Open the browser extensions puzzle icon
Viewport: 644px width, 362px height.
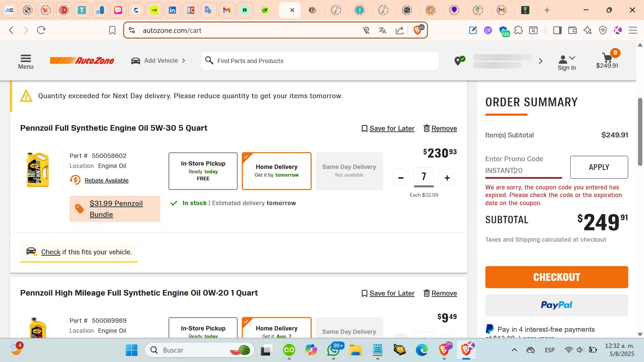click(x=519, y=30)
